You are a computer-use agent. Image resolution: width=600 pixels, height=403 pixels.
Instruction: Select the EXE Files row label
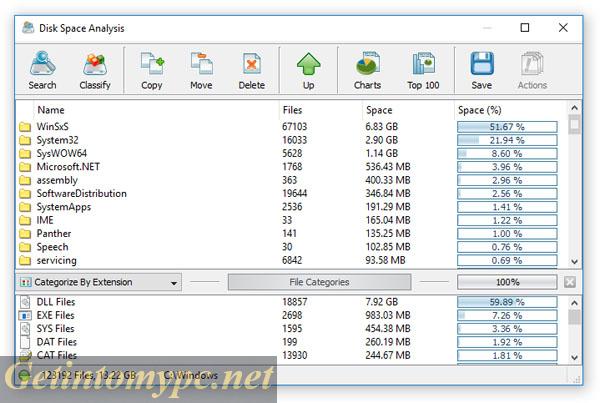(55, 315)
